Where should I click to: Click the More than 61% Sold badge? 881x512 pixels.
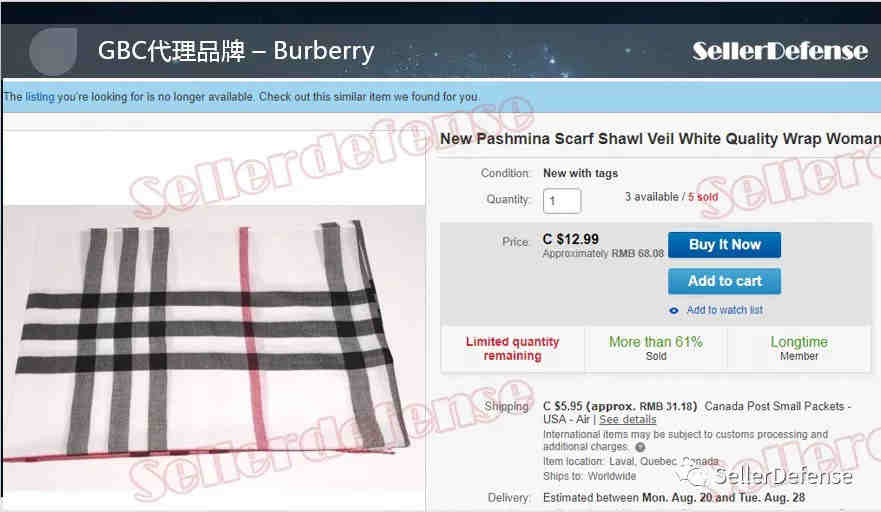(656, 348)
